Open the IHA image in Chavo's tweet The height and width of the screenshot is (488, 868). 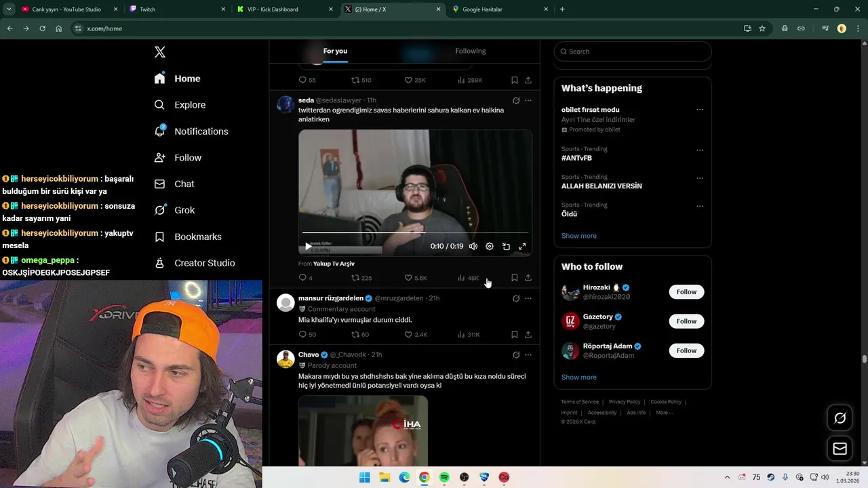(x=363, y=431)
